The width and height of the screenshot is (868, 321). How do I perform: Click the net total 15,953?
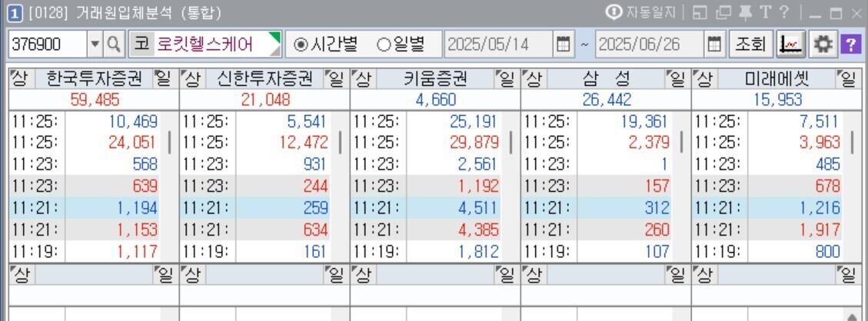(x=777, y=100)
